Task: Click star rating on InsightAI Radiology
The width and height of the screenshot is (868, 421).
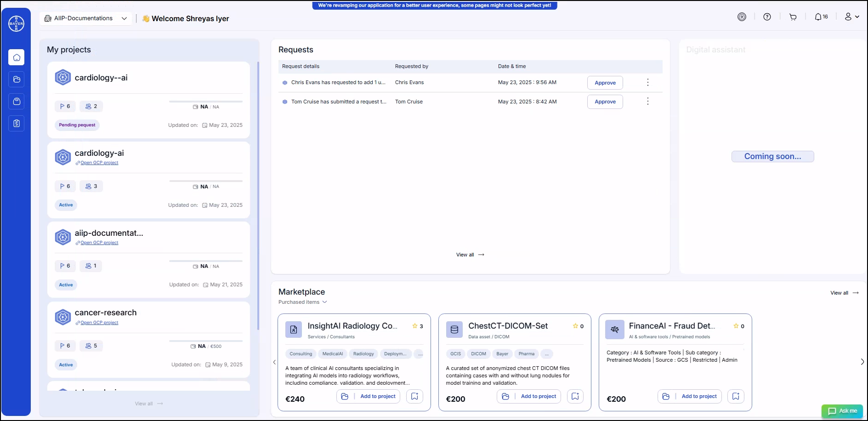Action: pyautogui.click(x=418, y=326)
